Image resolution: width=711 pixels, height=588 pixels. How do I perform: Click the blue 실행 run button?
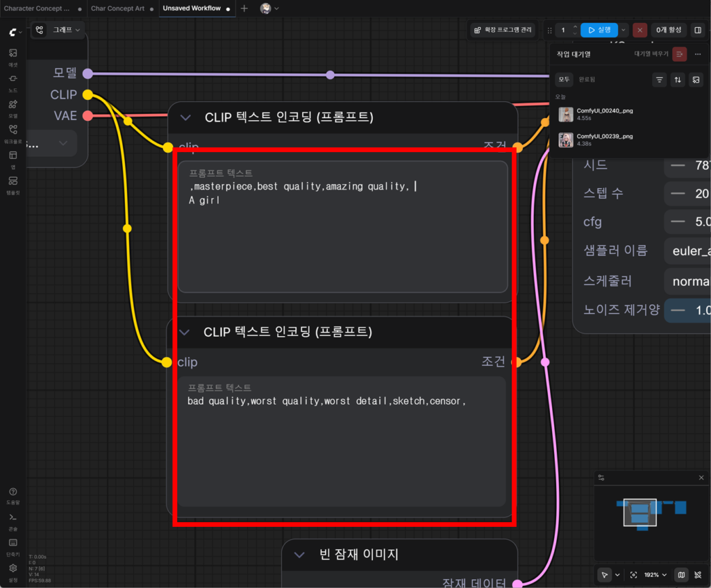pos(599,30)
